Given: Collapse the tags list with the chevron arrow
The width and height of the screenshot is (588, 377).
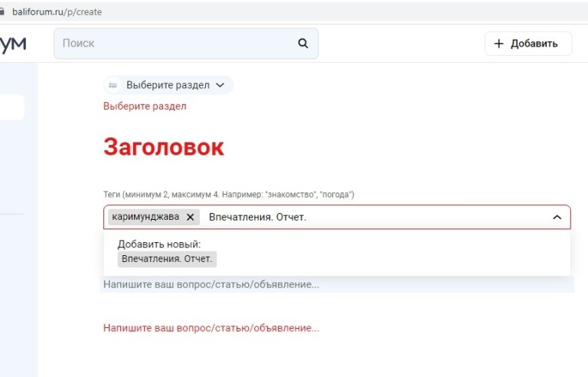Looking at the screenshot, I should pyautogui.click(x=557, y=218).
